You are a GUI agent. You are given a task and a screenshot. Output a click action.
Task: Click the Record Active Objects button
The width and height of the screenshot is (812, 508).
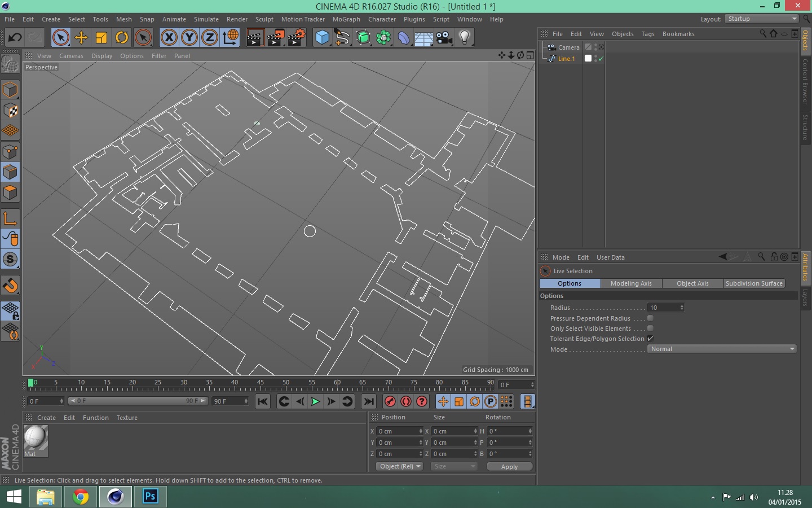(390, 401)
